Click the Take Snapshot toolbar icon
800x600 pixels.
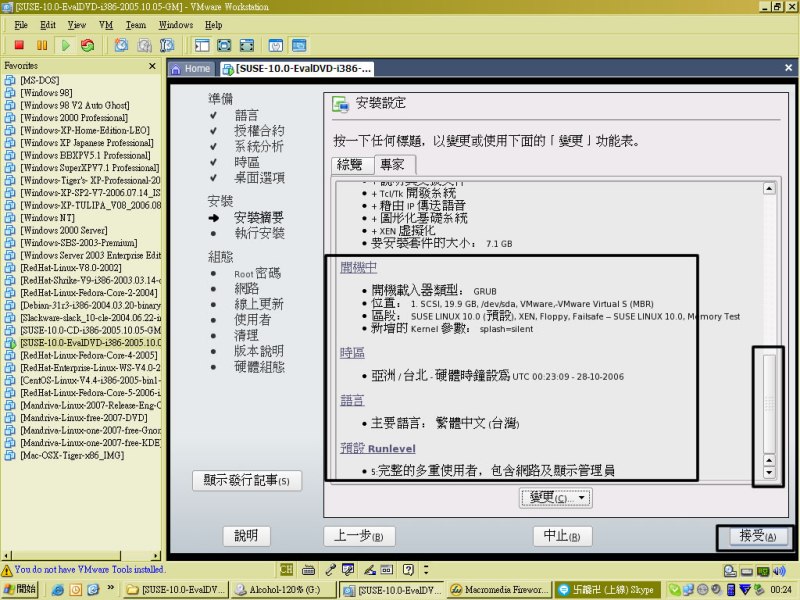pos(121,45)
